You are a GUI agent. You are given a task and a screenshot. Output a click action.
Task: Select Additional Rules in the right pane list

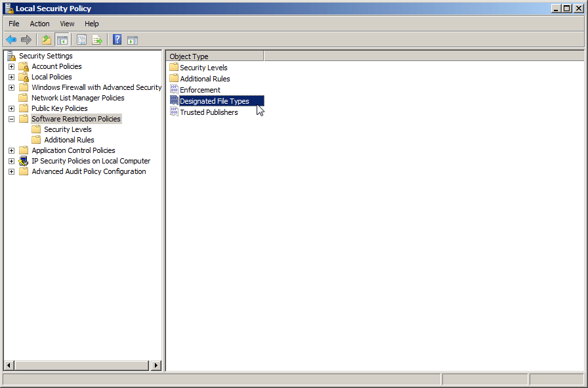[x=205, y=79]
